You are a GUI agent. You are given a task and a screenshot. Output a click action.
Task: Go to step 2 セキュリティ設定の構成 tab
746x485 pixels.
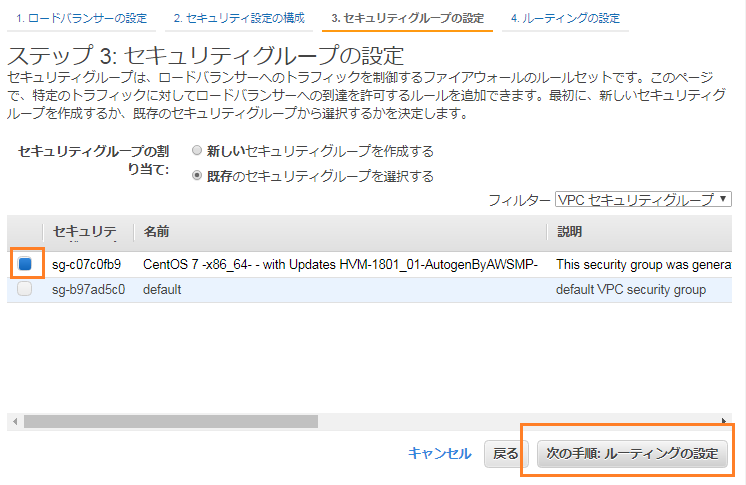[x=239, y=19]
